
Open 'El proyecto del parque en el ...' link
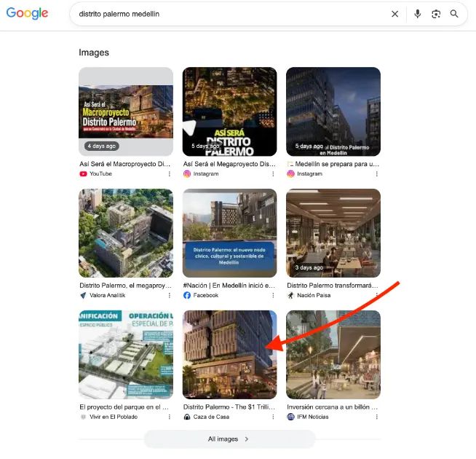(x=124, y=407)
